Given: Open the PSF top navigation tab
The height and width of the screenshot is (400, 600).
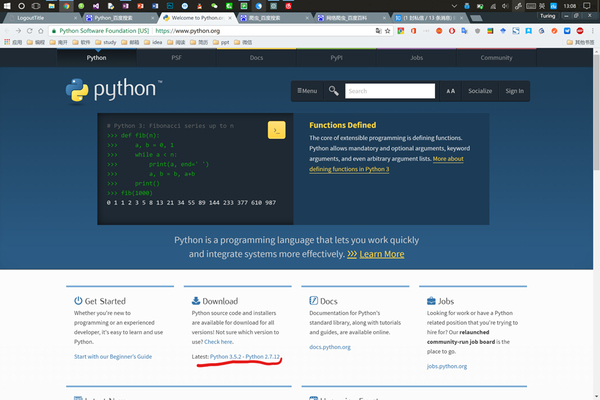Looking at the screenshot, I should click(x=176, y=58).
